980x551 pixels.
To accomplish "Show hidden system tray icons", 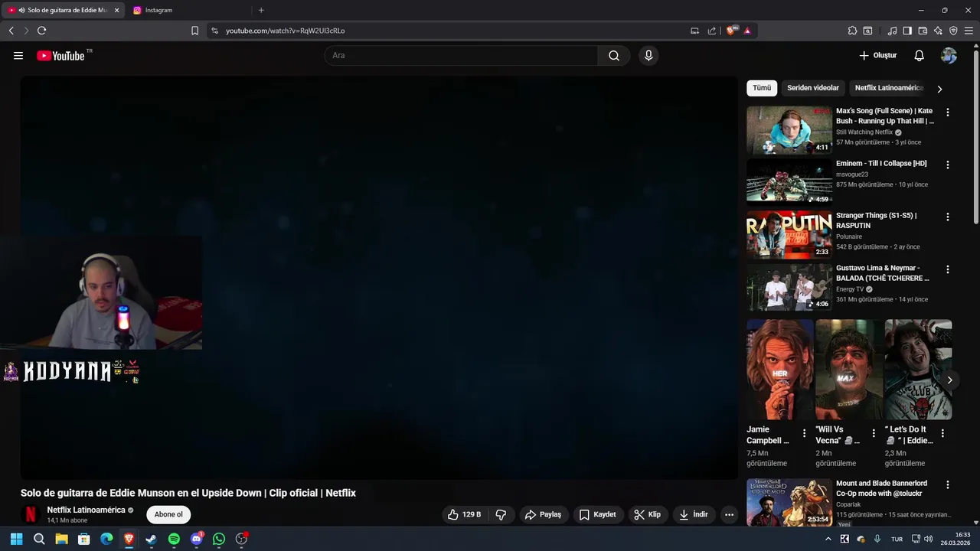I will [x=828, y=539].
